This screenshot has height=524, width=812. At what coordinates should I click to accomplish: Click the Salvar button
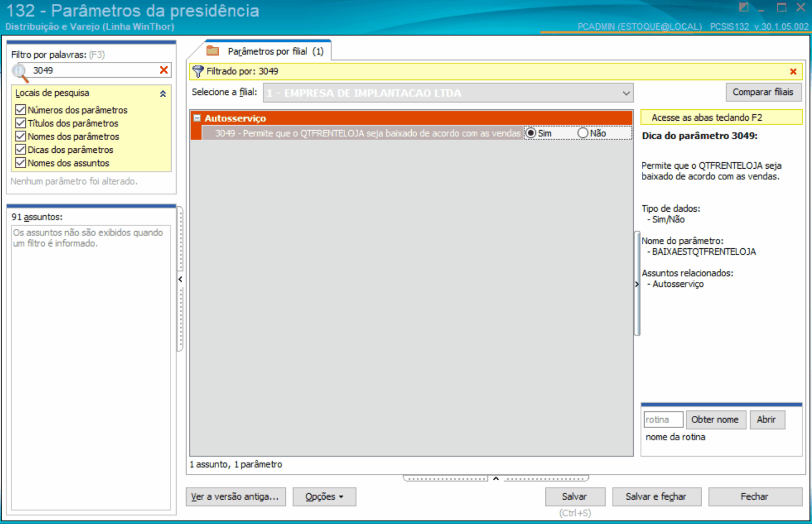[x=575, y=496]
